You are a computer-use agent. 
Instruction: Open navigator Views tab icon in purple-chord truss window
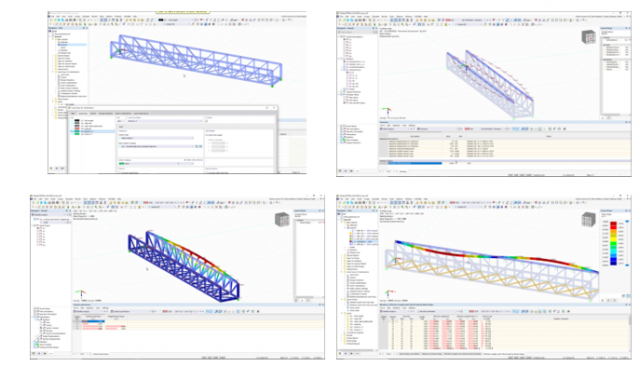pyautogui.click(x=351, y=171)
